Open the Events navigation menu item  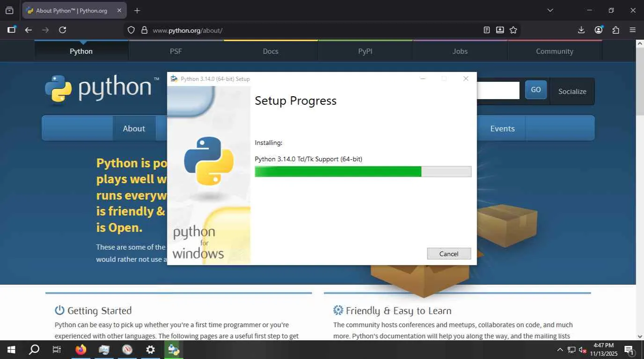[x=502, y=129]
